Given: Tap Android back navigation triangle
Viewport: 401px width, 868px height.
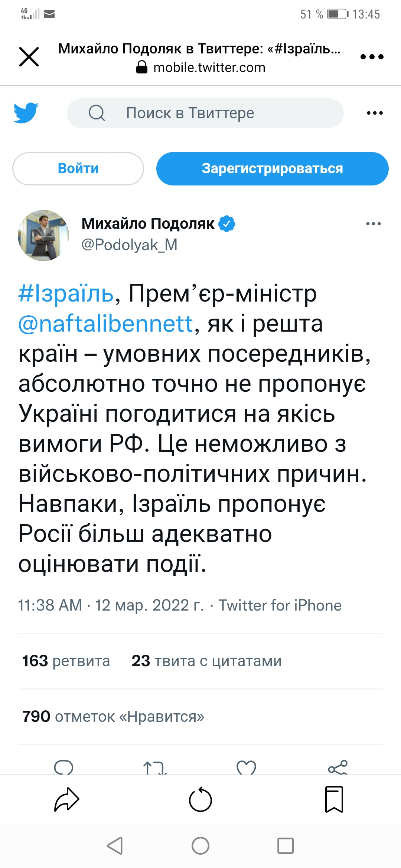Looking at the screenshot, I should click(115, 846).
